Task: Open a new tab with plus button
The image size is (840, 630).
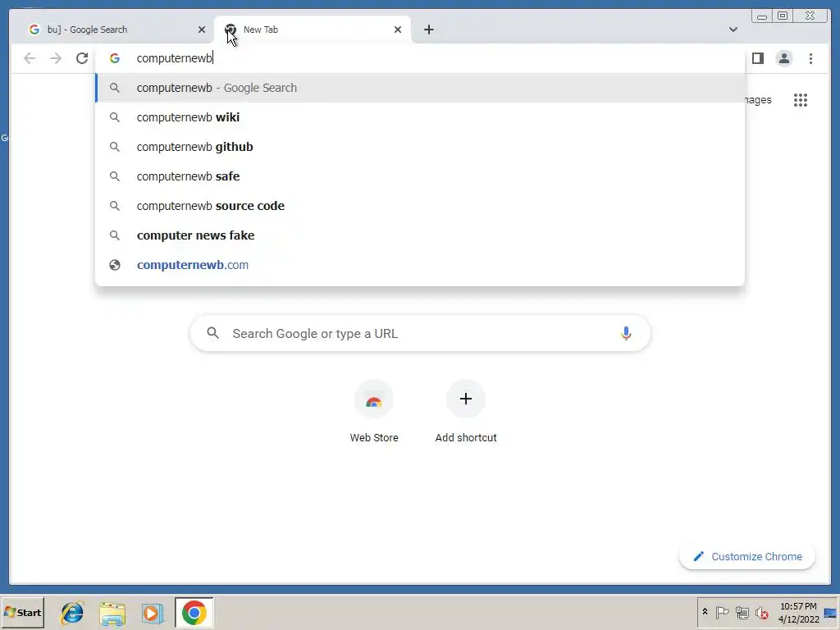Action: click(x=428, y=30)
